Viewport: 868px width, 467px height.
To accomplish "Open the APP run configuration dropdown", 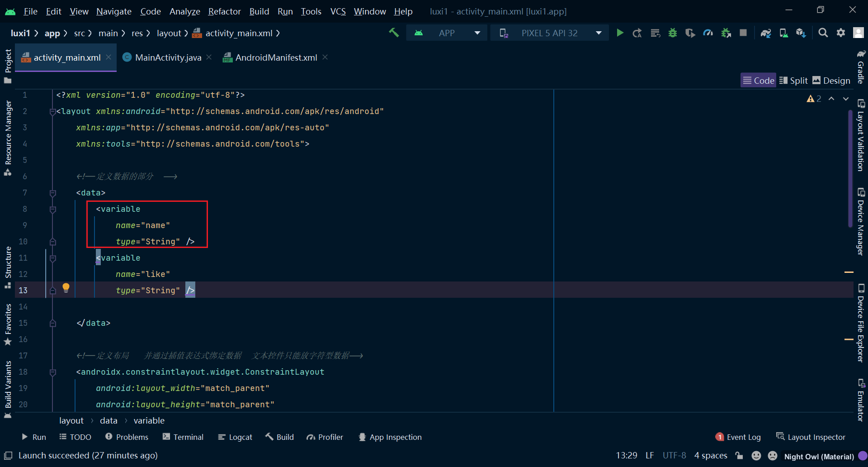I will 447,33.
